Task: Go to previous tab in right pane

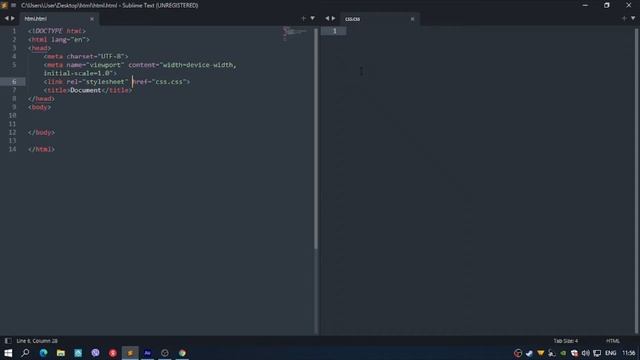Action: [x=327, y=18]
